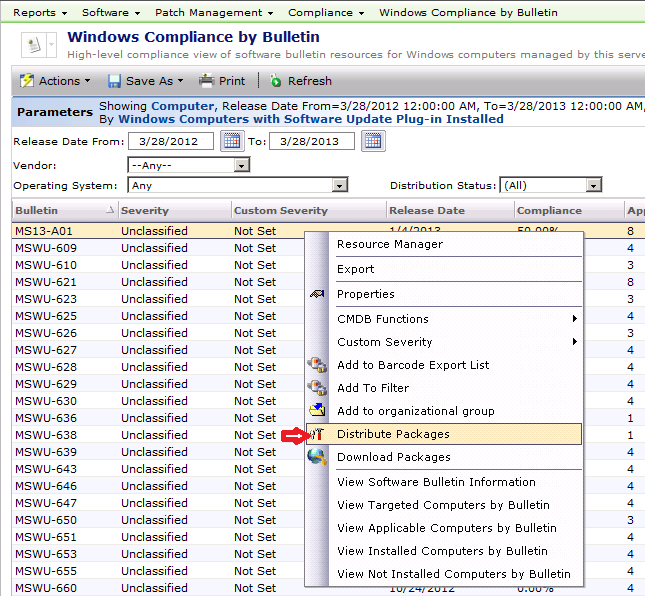Click the Release Date From input field

click(x=171, y=141)
